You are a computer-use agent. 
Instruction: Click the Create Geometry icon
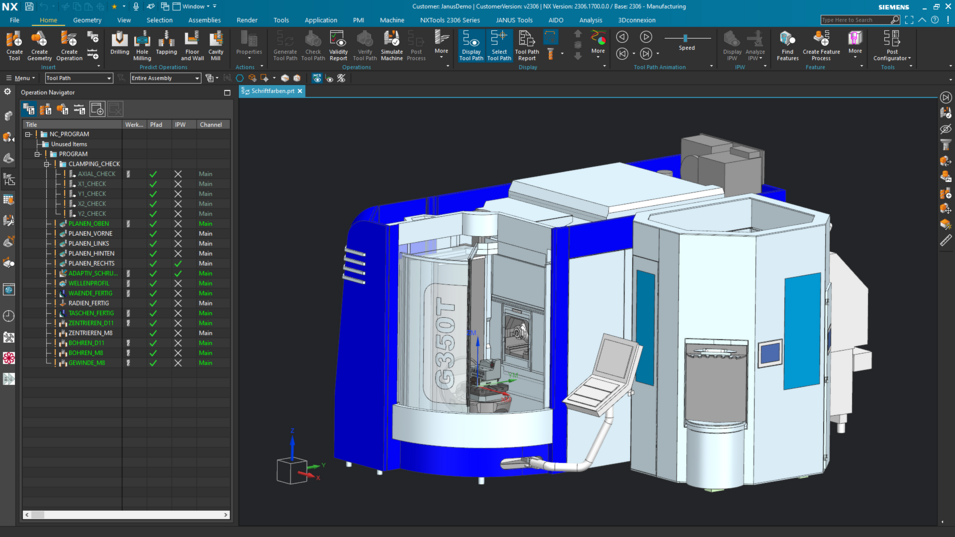39,46
